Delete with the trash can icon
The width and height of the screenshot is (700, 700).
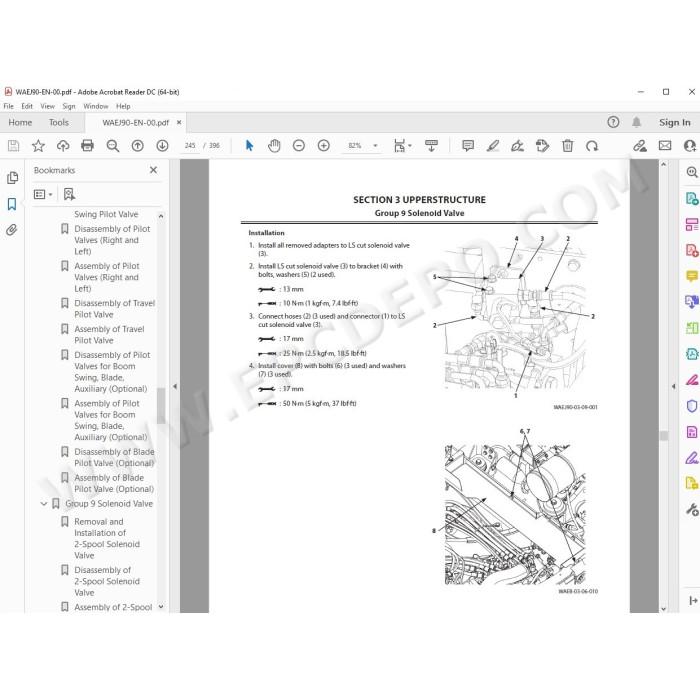pyautogui.click(x=567, y=146)
